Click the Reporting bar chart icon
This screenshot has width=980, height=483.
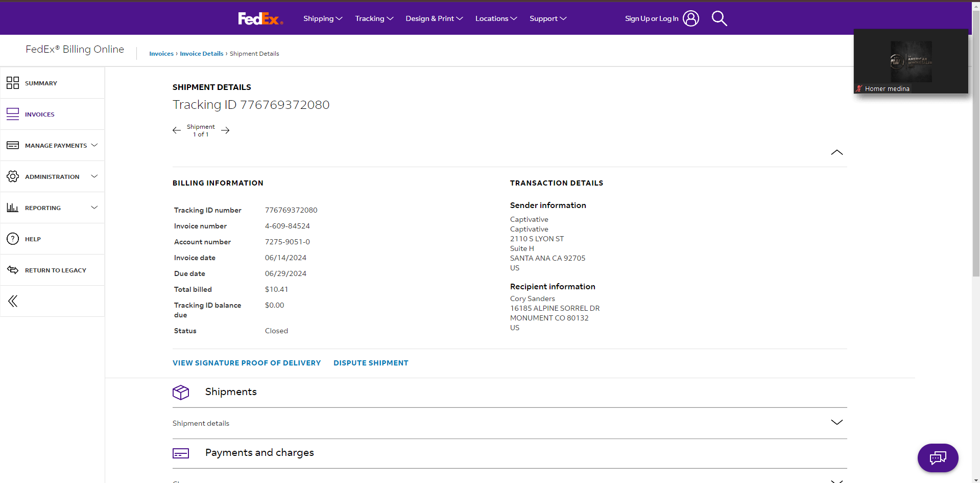[13, 208]
